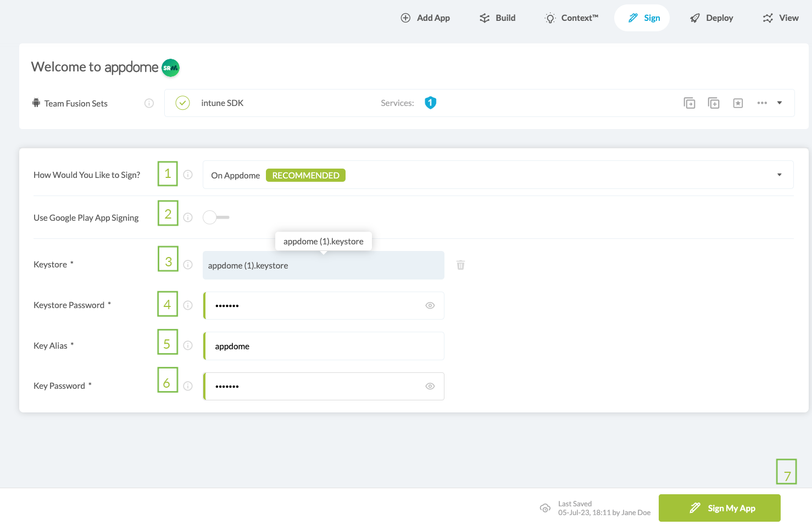
Task: Click the green checkmark beside intune SDK
Action: coord(182,103)
